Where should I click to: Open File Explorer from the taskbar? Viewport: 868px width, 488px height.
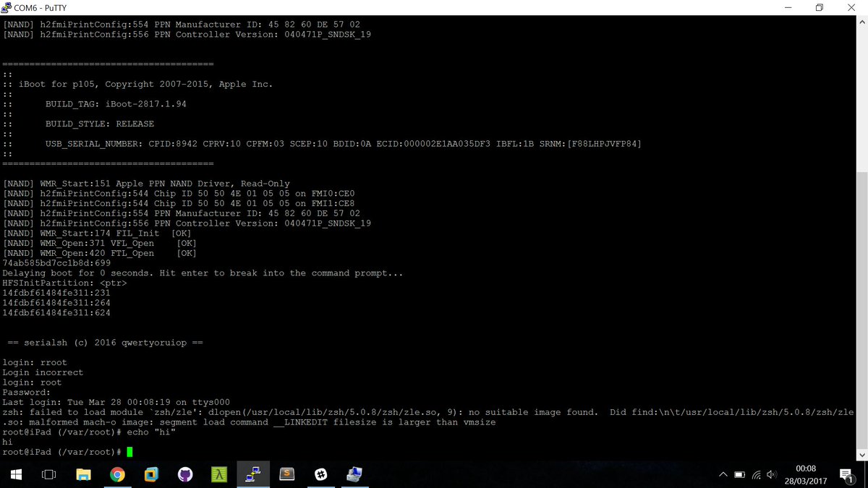[83, 475]
